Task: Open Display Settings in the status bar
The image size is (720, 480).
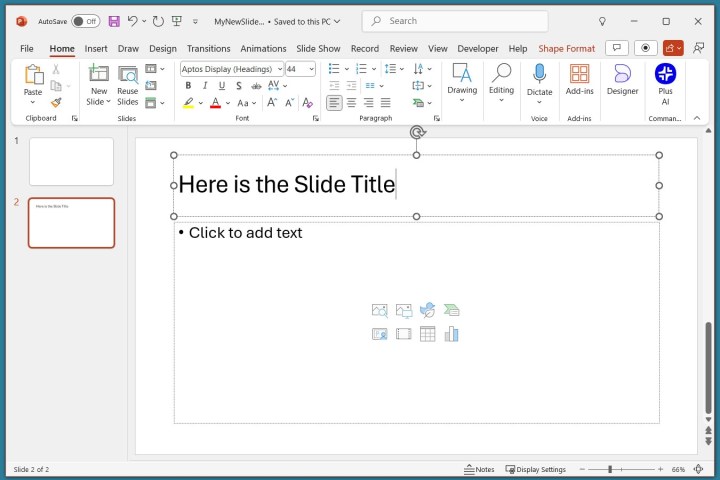Action: point(535,469)
